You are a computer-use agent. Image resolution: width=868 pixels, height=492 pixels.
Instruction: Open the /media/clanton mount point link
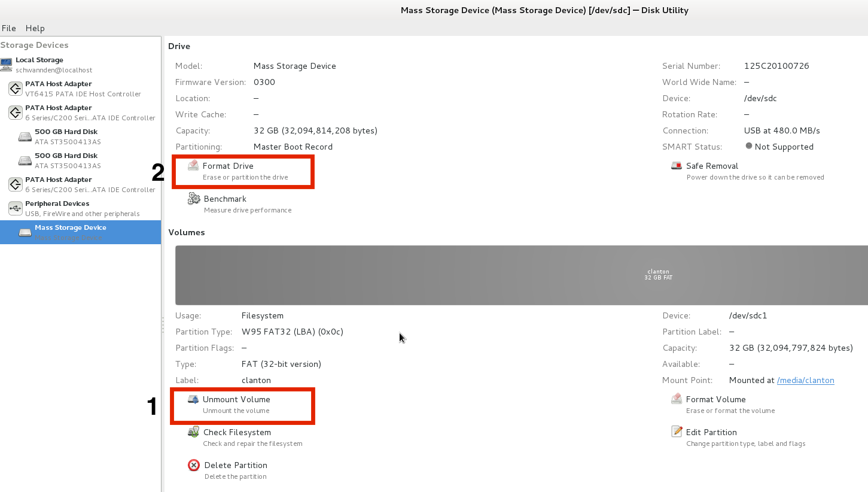click(x=805, y=380)
